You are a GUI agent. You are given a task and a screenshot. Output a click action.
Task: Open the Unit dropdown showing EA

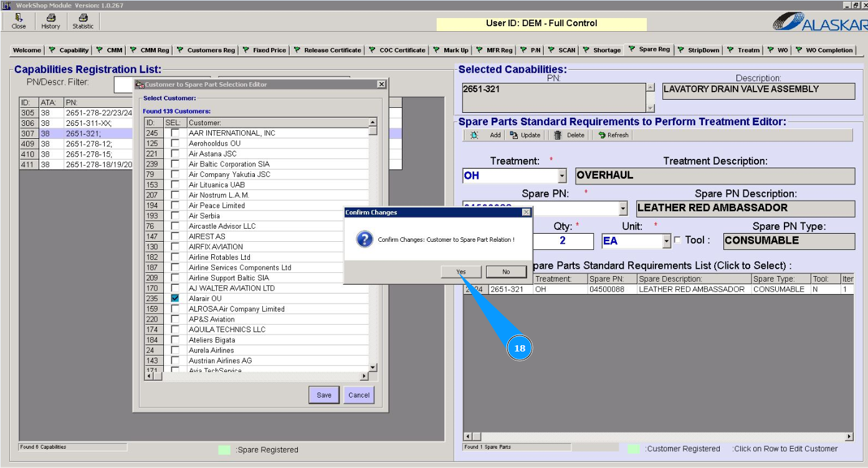pos(667,241)
